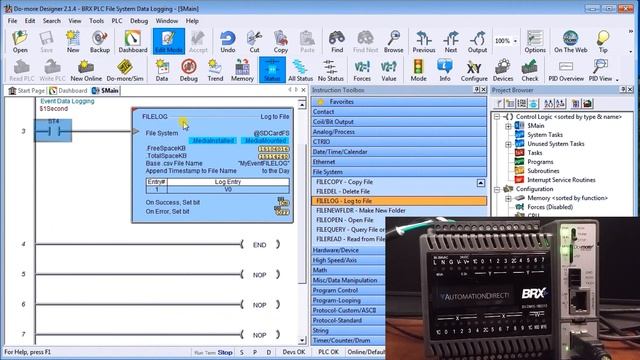The height and width of the screenshot is (360, 640).
Task: Select FILEDEL - Delete File instruction
Action: coord(343,191)
